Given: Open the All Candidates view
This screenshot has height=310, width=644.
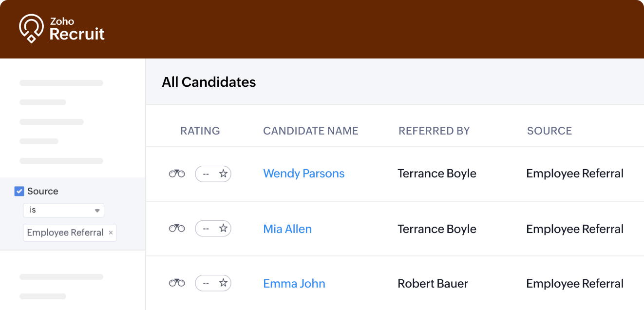Looking at the screenshot, I should (208, 82).
